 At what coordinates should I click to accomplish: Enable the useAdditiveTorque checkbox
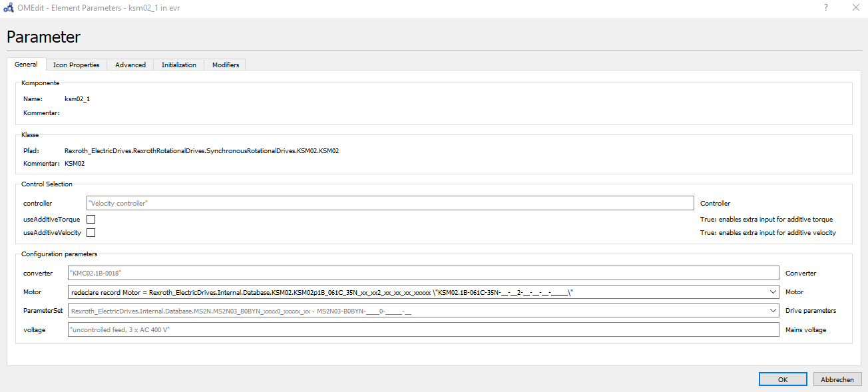[91, 218]
